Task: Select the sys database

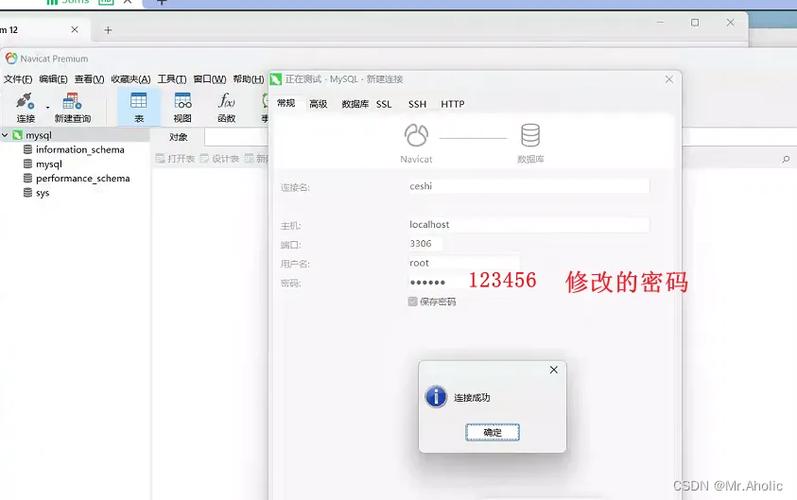Action: coord(42,193)
